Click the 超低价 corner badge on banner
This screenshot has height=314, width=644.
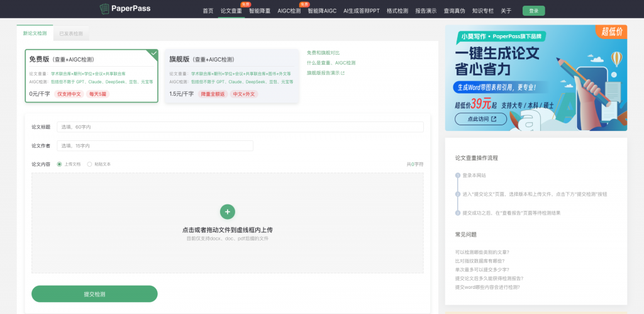tap(612, 31)
